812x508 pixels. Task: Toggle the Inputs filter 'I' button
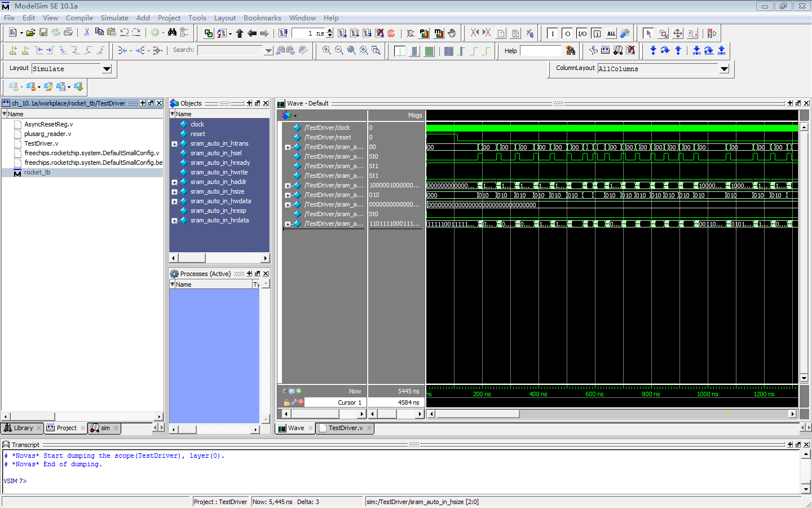pos(553,33)
